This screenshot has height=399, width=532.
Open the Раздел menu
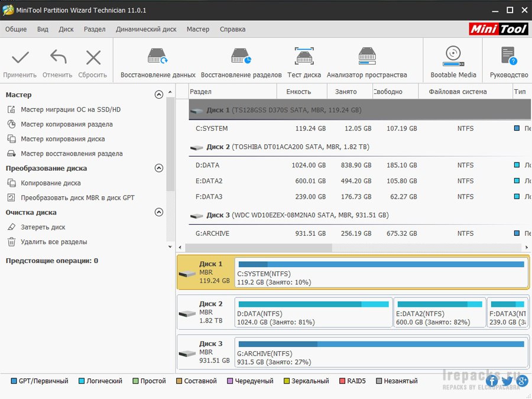(95, 29)
